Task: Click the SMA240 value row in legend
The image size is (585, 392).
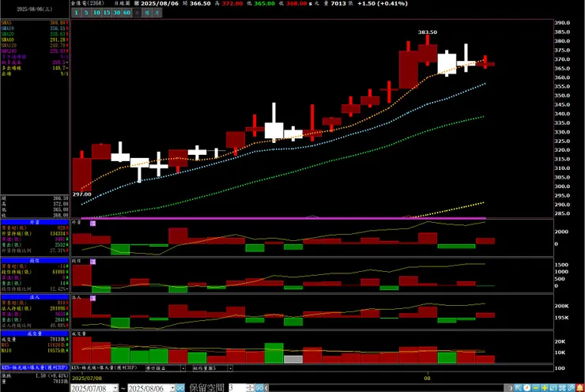Action: tap(35, 51)
